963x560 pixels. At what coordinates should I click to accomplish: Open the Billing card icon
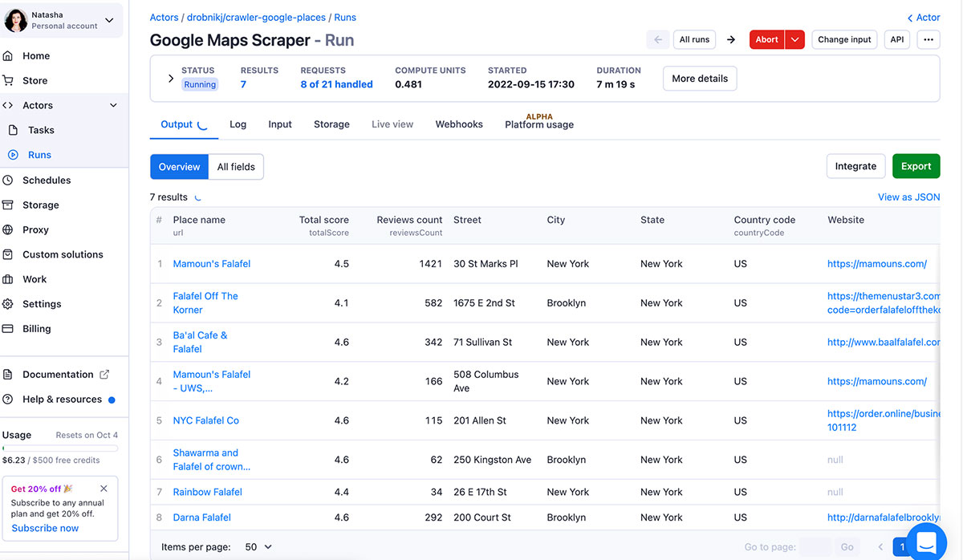(x=8, y=329)
